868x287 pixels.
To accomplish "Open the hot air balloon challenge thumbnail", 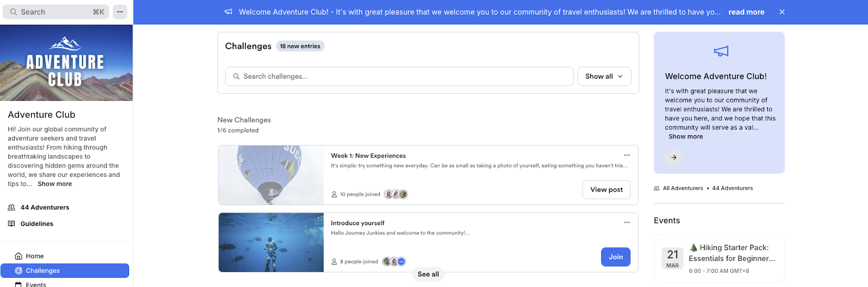I will [271, 175].
